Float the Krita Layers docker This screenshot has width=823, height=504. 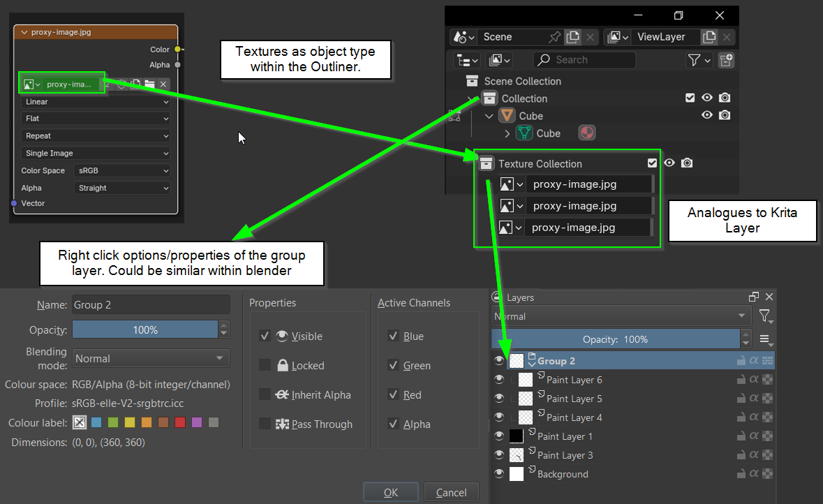(x=754, y=297)
